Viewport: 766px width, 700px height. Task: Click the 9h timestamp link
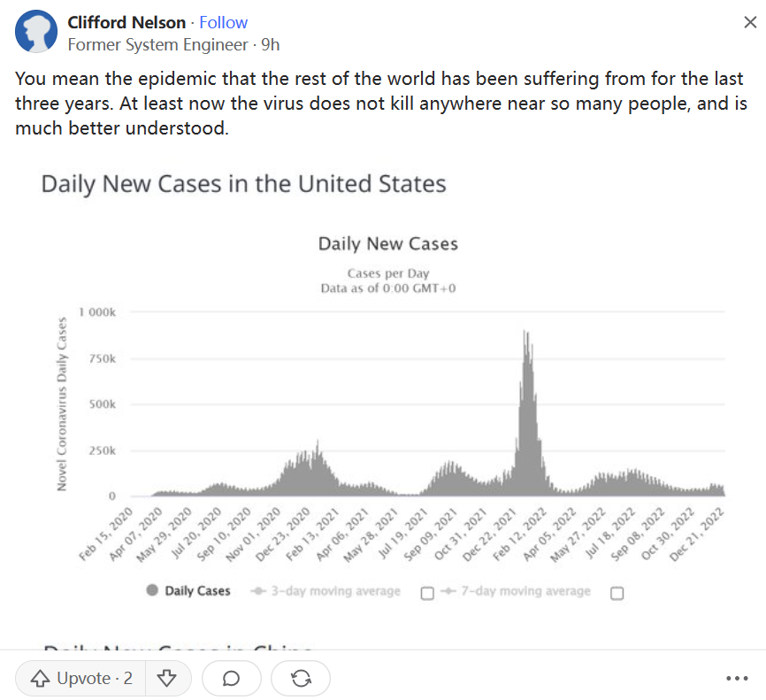[x=270, y=43]
